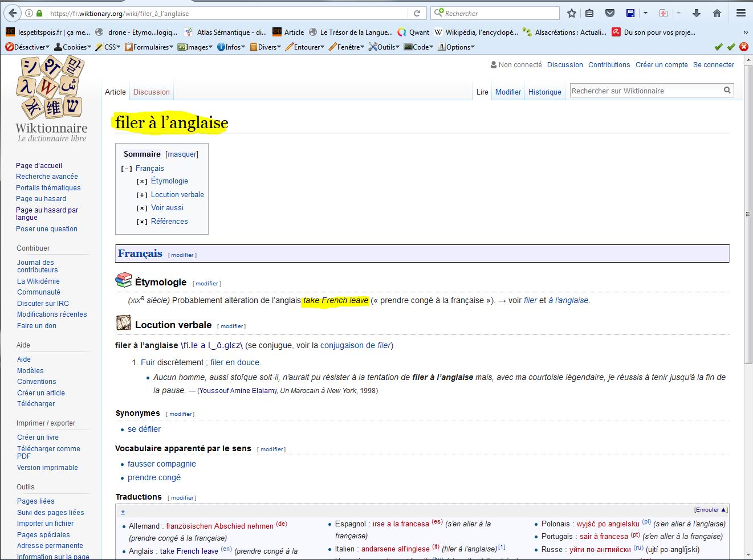Open the CSS dropdown menu

pos(108,47)
